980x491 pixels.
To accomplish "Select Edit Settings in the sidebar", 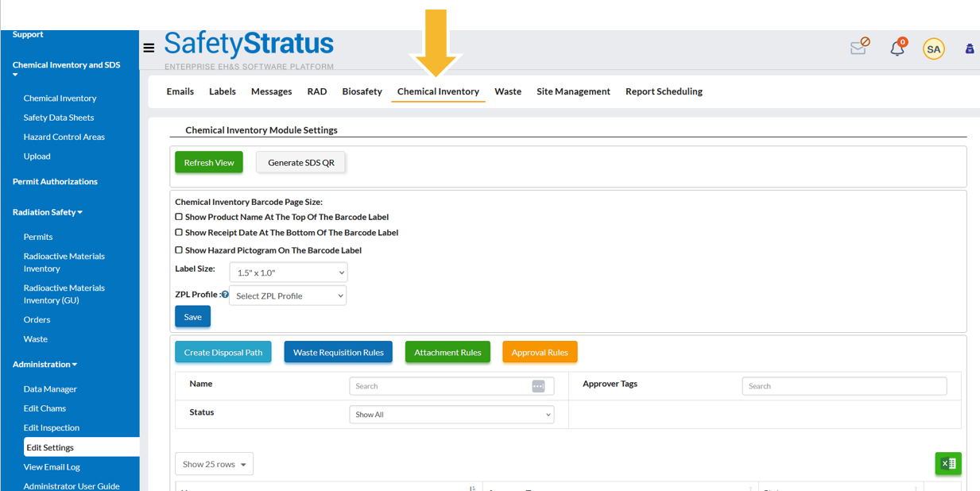I will tap(81, 447).
